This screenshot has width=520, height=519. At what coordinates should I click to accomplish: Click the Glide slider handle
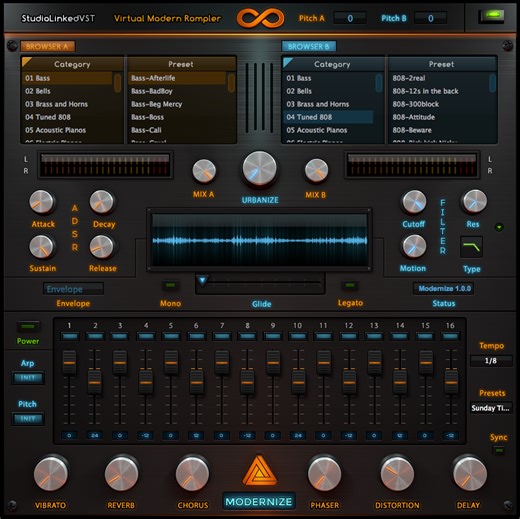point(202,280)
